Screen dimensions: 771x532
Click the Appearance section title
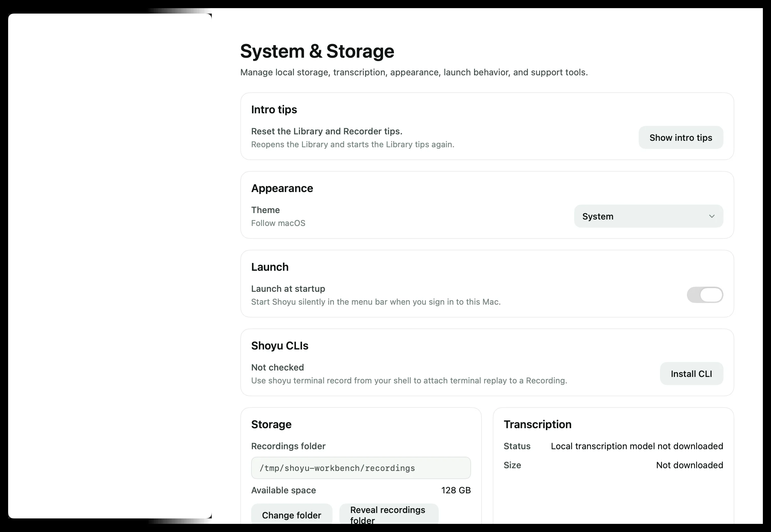[x=282, y=188]
